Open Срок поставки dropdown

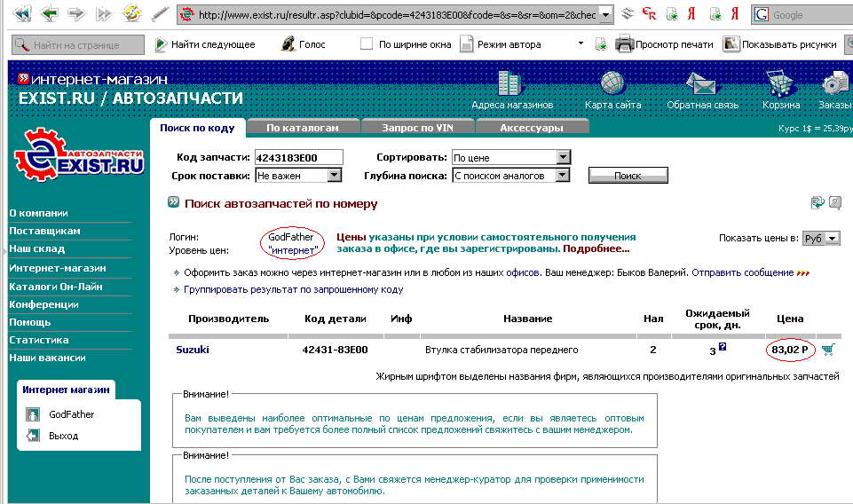334,176
